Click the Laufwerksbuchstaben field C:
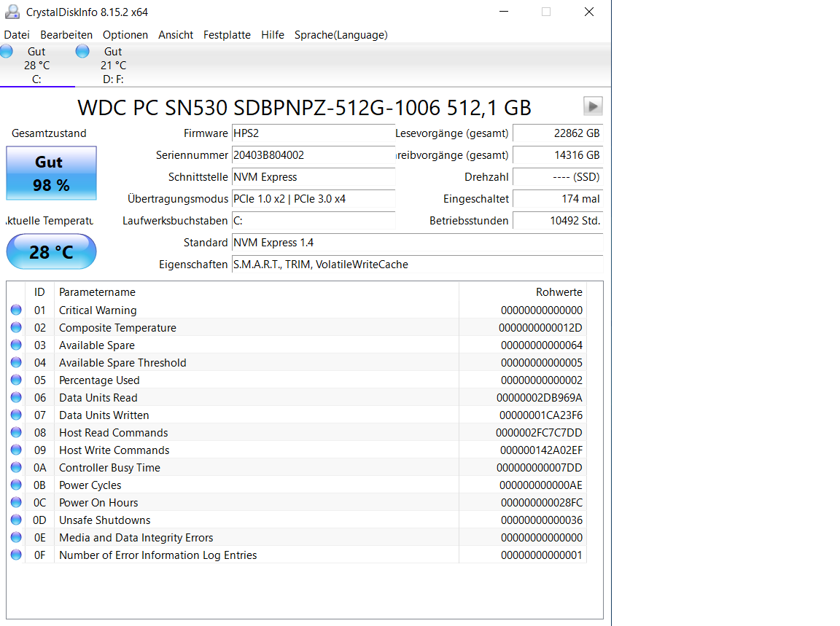This screenshot has height=626, width=840. [314, 221]
